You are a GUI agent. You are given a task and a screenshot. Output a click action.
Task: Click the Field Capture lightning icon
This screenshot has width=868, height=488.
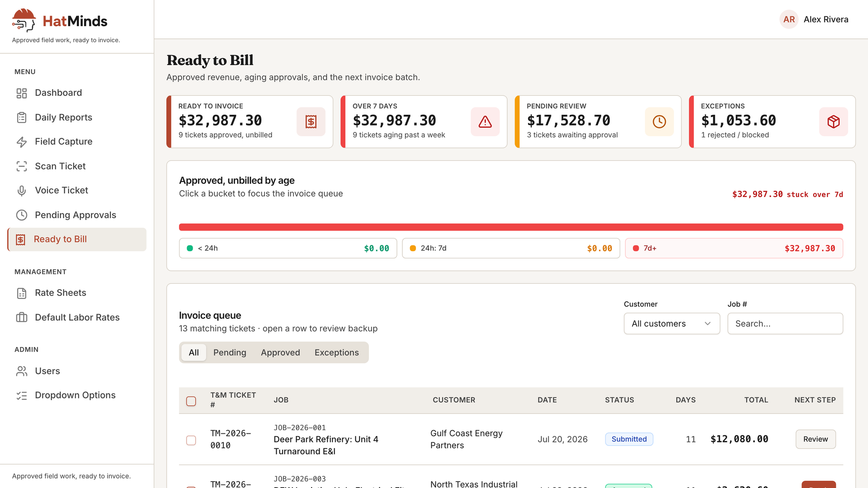[x=22, y=142]
